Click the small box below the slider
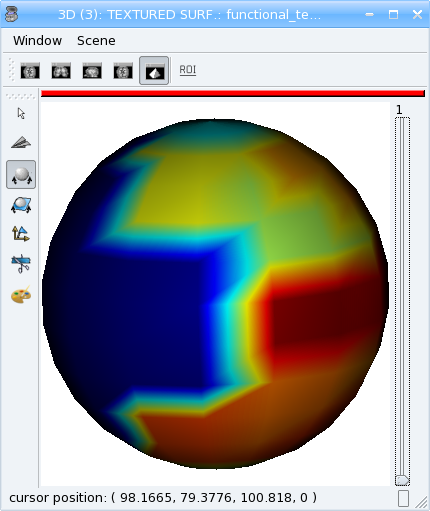Screen dimensions: 430x511 pos(403,499)
